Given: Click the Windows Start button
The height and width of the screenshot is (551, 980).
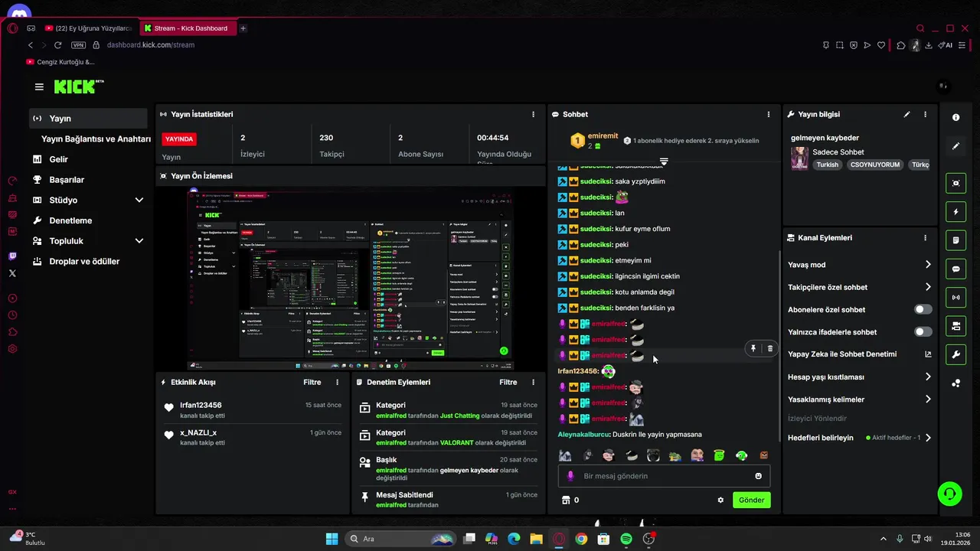Looking at the screenshot, I should pos(332,539).
